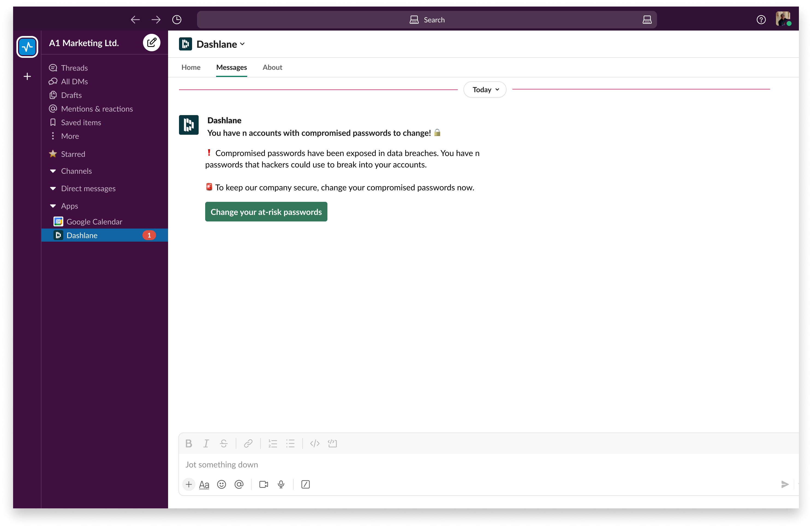Click the compose new message icon

point(151,43)
